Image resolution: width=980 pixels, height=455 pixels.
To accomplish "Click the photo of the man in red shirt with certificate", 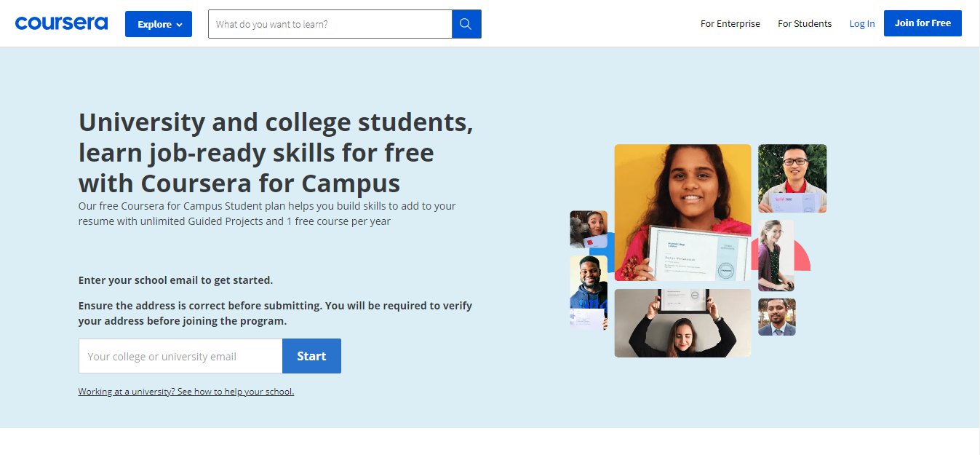I will [x=792, y=178].
